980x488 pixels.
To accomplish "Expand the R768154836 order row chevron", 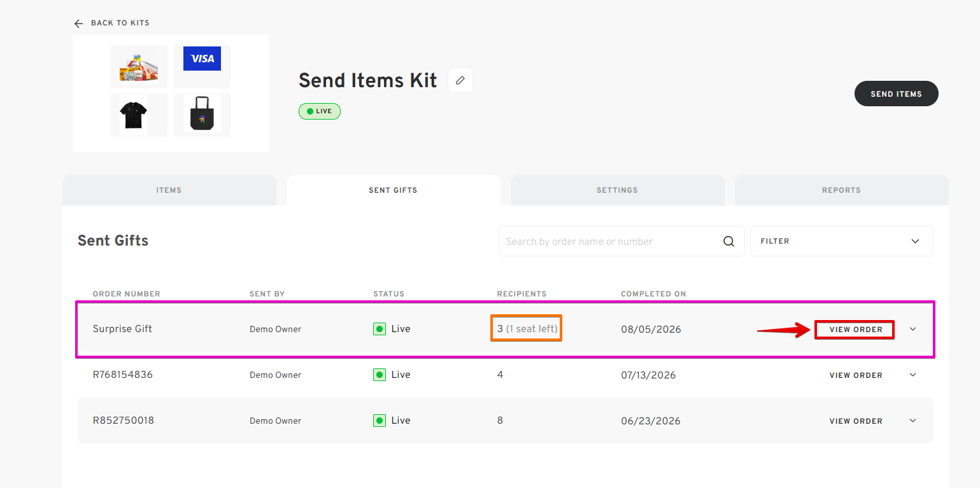I will [x=913, y=375].
